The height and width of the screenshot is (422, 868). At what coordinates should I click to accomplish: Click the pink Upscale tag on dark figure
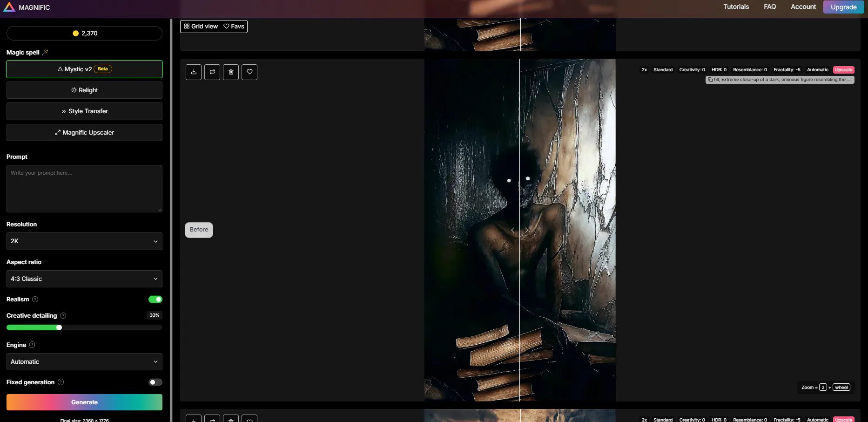click(843, 70)
